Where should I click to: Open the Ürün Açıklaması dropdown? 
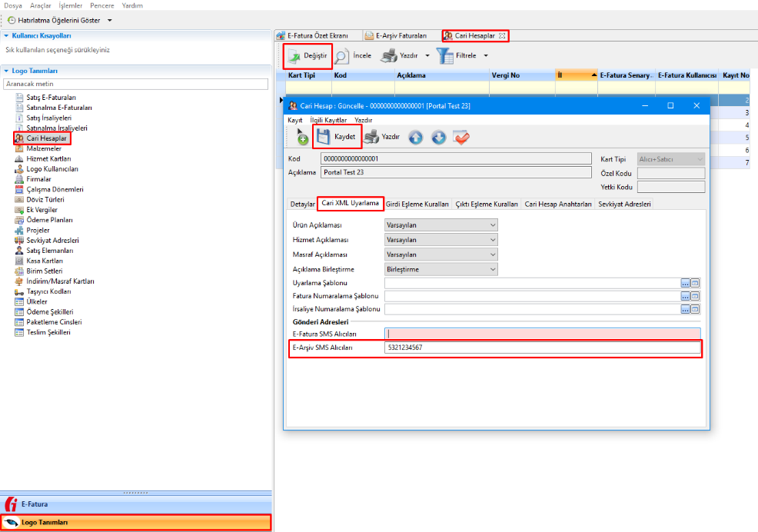(x=493, y=225)
